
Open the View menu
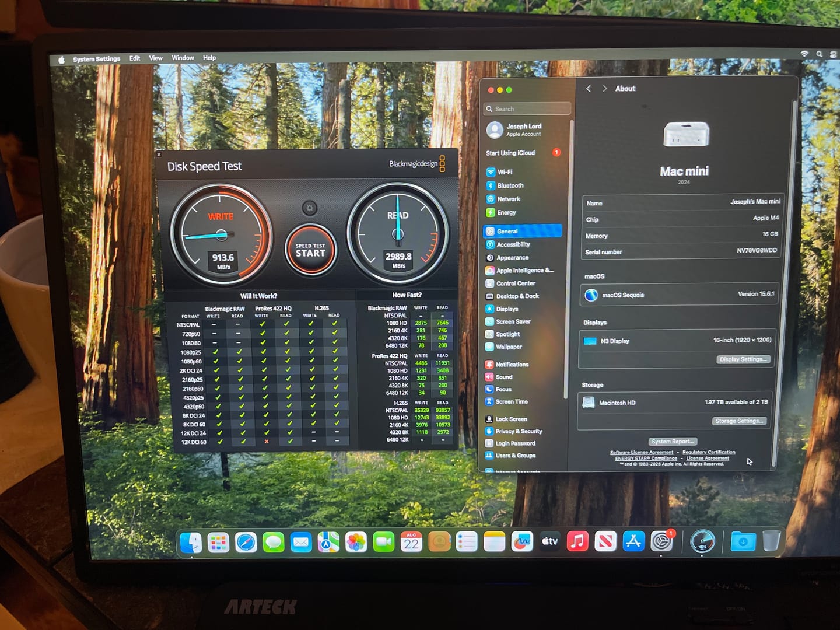[x=156, y=58]
